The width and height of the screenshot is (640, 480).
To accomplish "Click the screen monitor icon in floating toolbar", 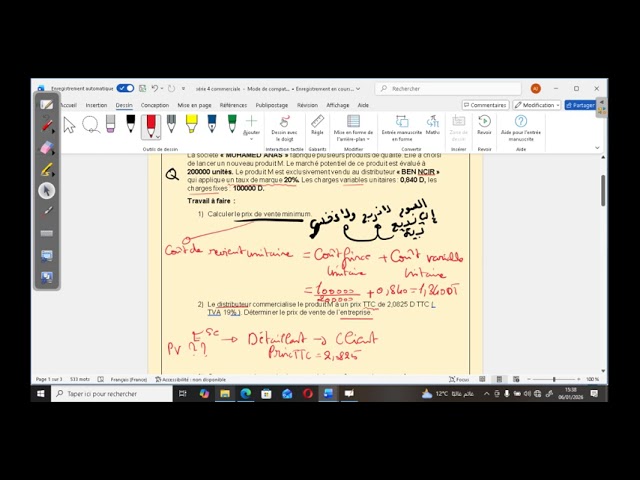I will tap(47, 256).
